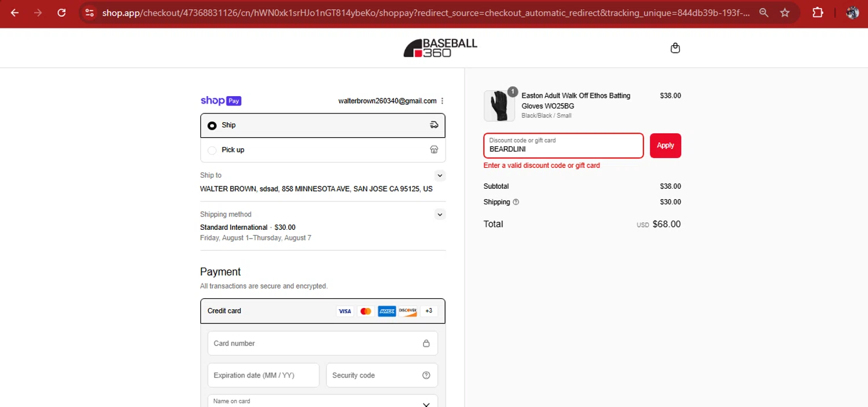
Task: Click the browser forward arrow
Action: (38, 13)
